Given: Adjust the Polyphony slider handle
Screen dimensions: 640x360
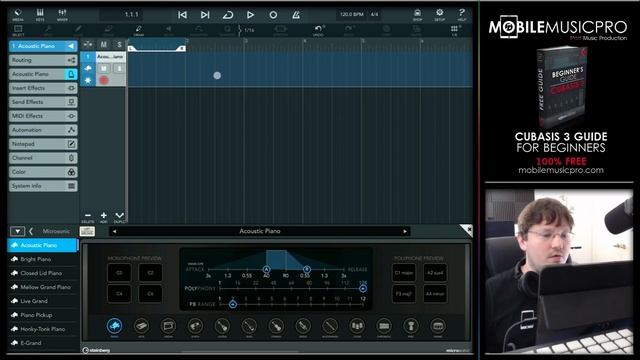Looking at the screenshot, I should 362,289.
